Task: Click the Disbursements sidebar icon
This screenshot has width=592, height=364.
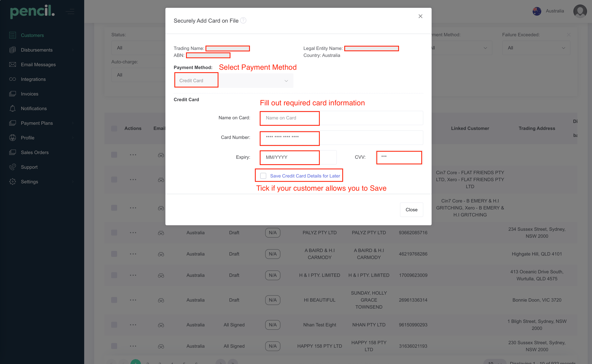Action: coord(12,50)
